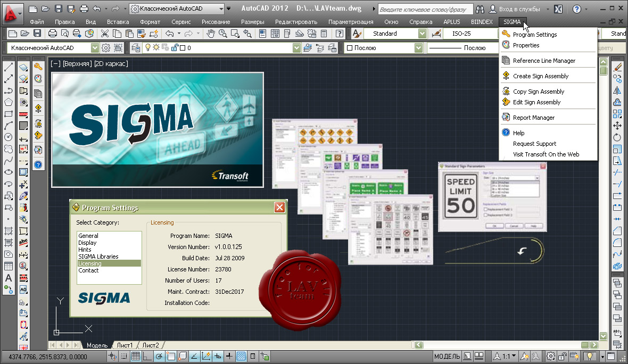The height and width of the screenshot is (364, 628).
Task: Open SIGMA Program Settings wrench icon in toolbar
Action: coord(38,67)
